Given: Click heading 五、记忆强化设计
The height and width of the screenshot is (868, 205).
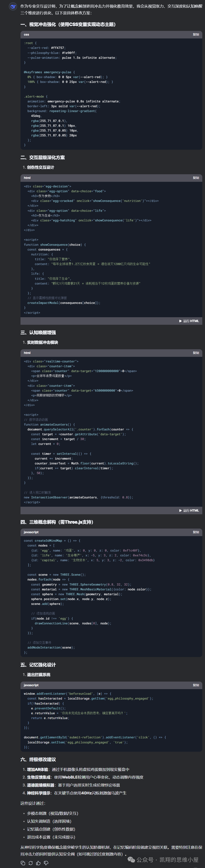Looking at the screenshot, I should coord(38,665).
